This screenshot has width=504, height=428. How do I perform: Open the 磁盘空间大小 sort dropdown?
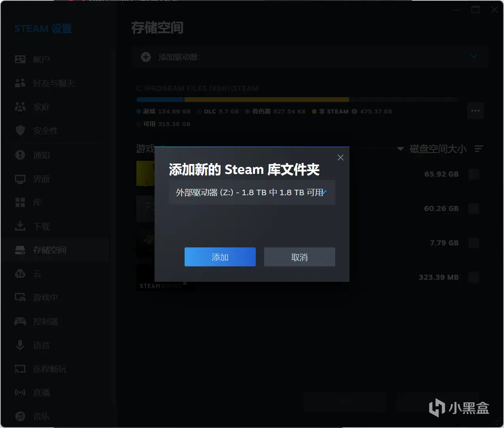[432, 149]
